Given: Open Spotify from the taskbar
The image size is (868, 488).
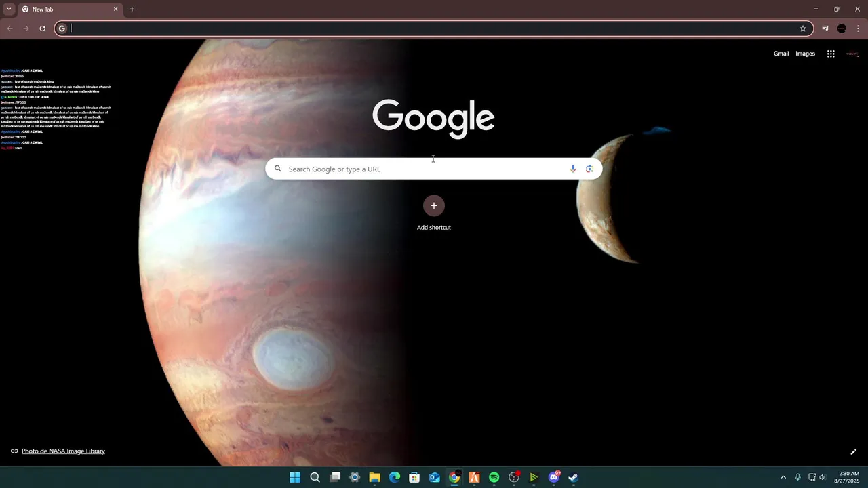Looking at the screenshot, I should [x=494, y=477].
